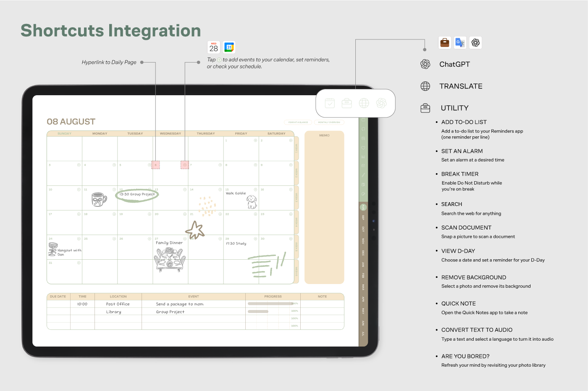
Task: Switch to the SEP month tab
Action: (363, 218)
